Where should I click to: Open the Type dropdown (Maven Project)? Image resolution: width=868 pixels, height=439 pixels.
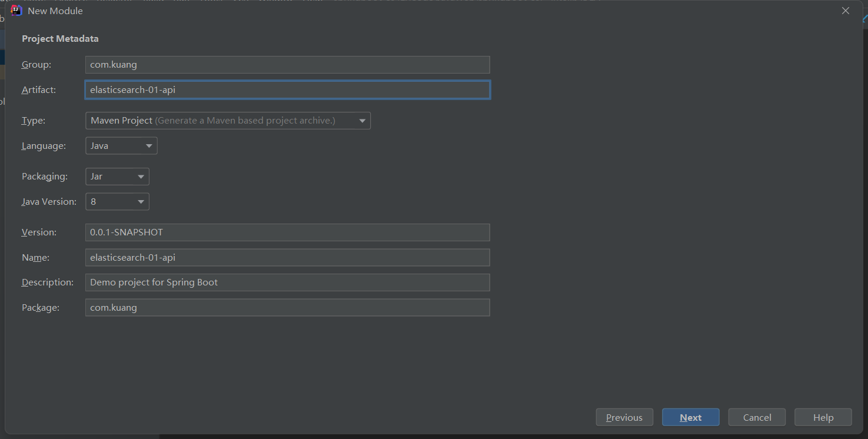click(x=228, y=121)
